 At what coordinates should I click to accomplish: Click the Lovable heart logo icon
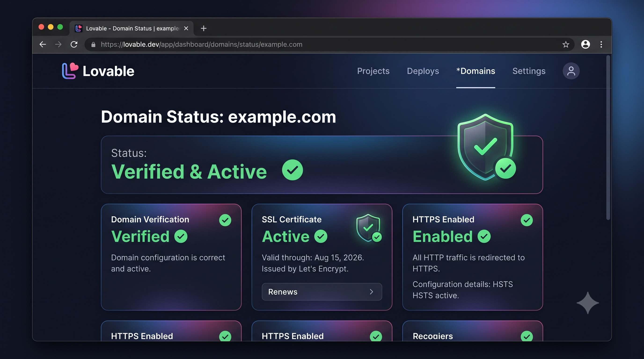tap(70, 71)
